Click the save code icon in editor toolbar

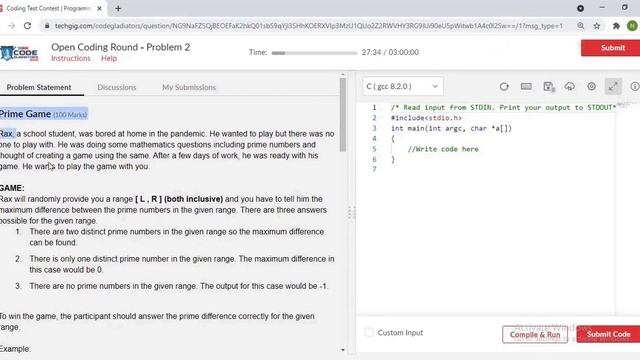click(x=549, y=87)
